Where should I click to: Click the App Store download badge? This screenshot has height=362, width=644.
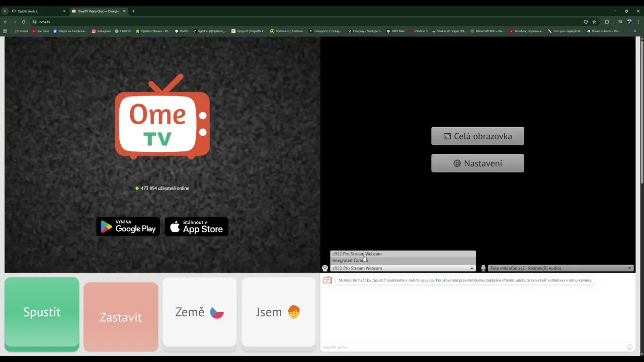197,227
